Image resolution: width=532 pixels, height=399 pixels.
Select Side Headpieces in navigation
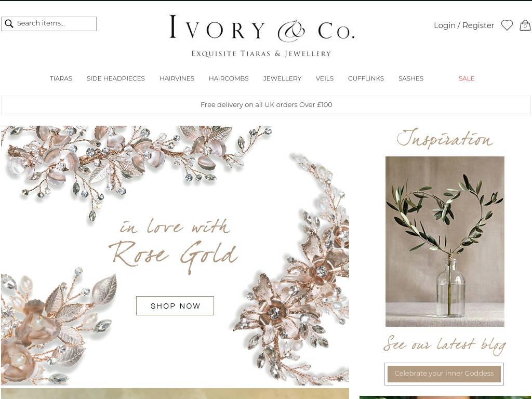[116, 78]
